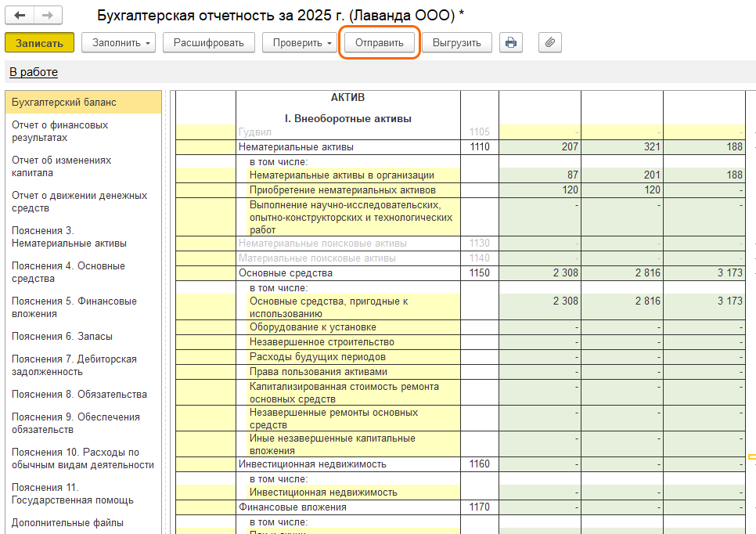Image resolution: width=756 pixels, height=534 pixels.
Task: Open Отчет о финансовых результатах
Action: (x=60, y=132)
